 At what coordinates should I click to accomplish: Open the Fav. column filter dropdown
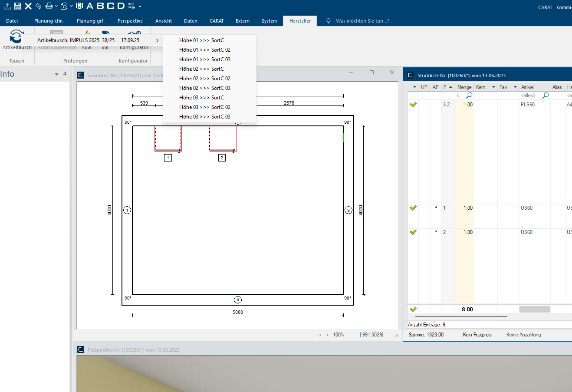point(515,87)
